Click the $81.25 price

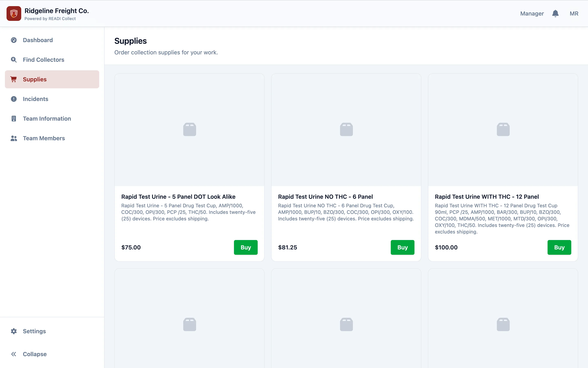coord(287,247)
